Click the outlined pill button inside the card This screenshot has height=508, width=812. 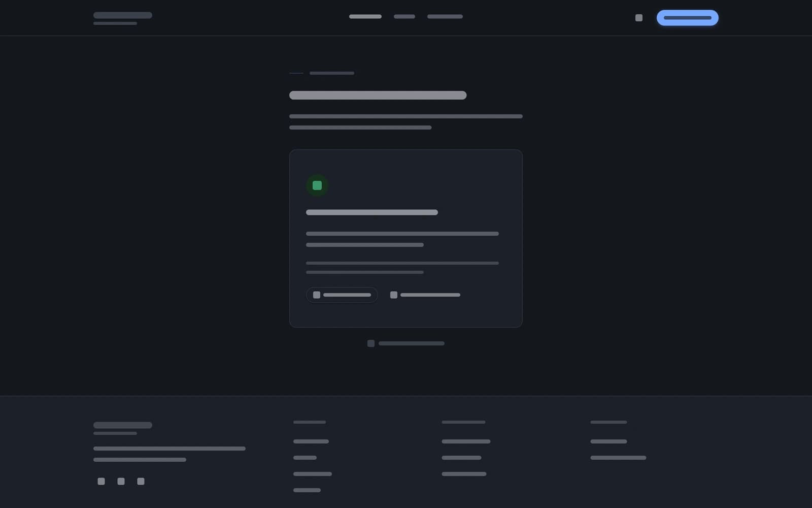tap(342, 295)
